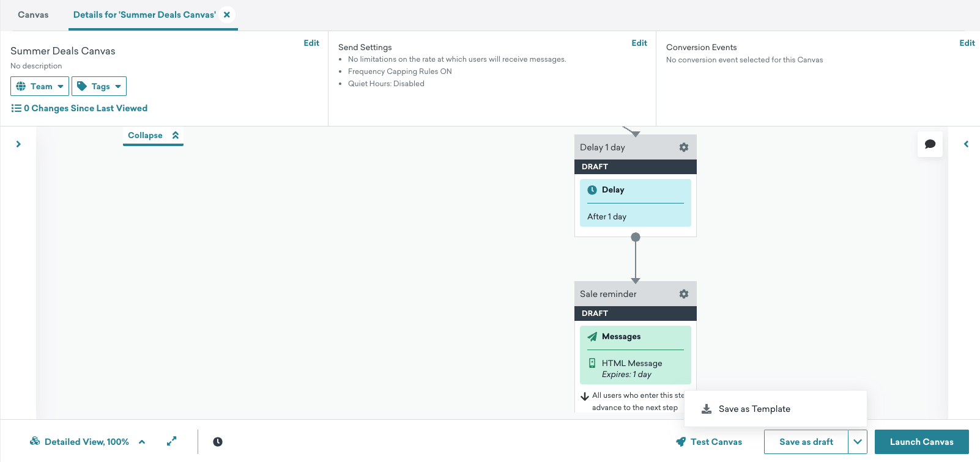The width and height of the screenshot is (980, 462).
Task: Edit the Send Settings section
Action: click(639, 43)
